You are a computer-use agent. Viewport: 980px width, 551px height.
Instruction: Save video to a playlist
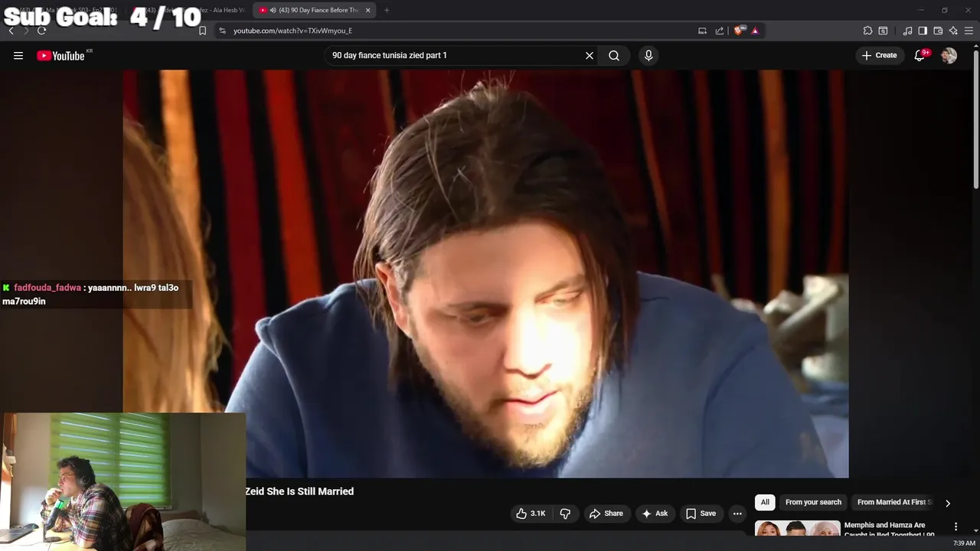tap(701, 514)
